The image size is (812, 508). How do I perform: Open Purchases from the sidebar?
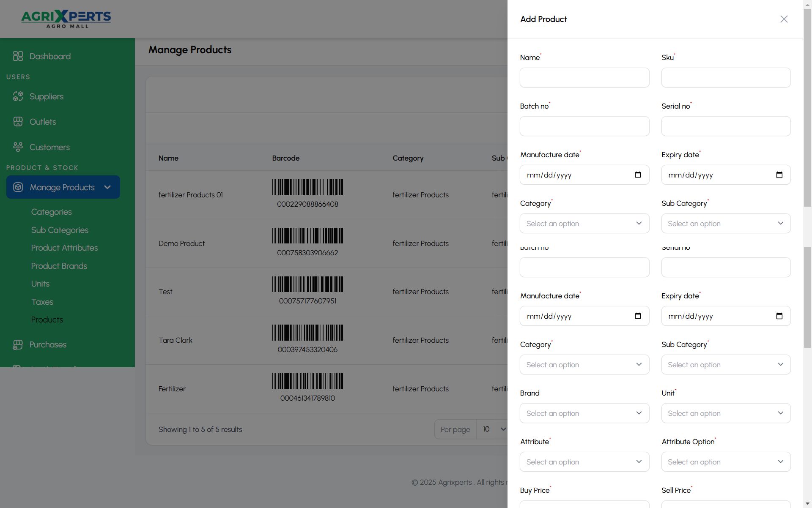pyautogui.click(x=48, y=344)
